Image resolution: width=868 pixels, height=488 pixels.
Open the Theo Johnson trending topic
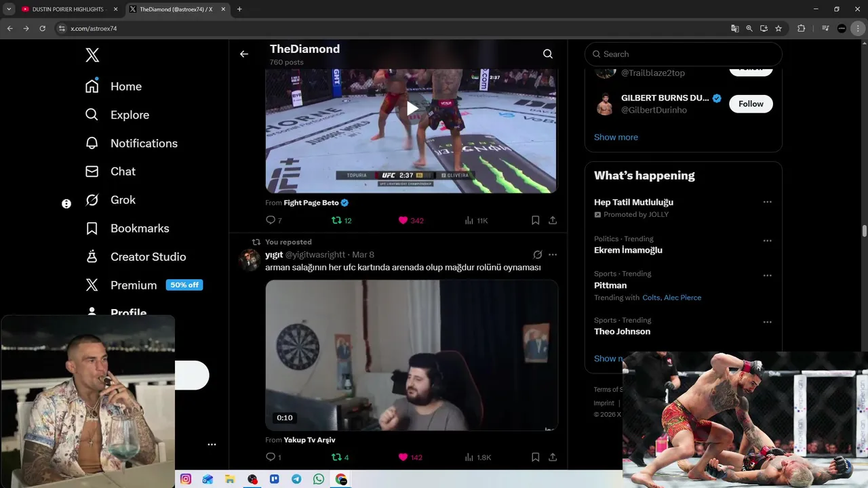click(622, 331)
